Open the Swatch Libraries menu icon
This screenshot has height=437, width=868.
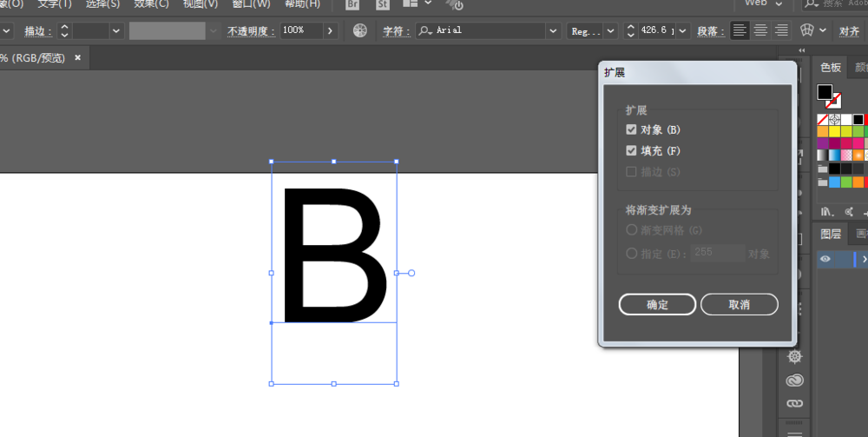pyautogui.click(x=827, y=212)
